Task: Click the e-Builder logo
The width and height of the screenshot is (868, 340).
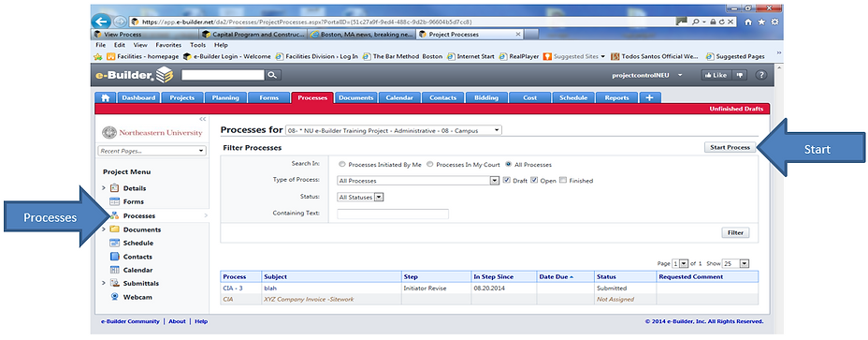Action: [135, 75]
